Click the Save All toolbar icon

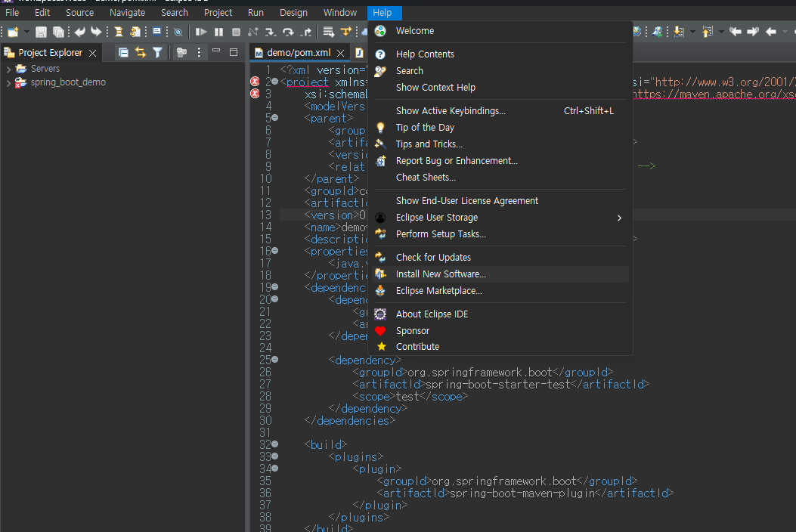coord(58,32)
